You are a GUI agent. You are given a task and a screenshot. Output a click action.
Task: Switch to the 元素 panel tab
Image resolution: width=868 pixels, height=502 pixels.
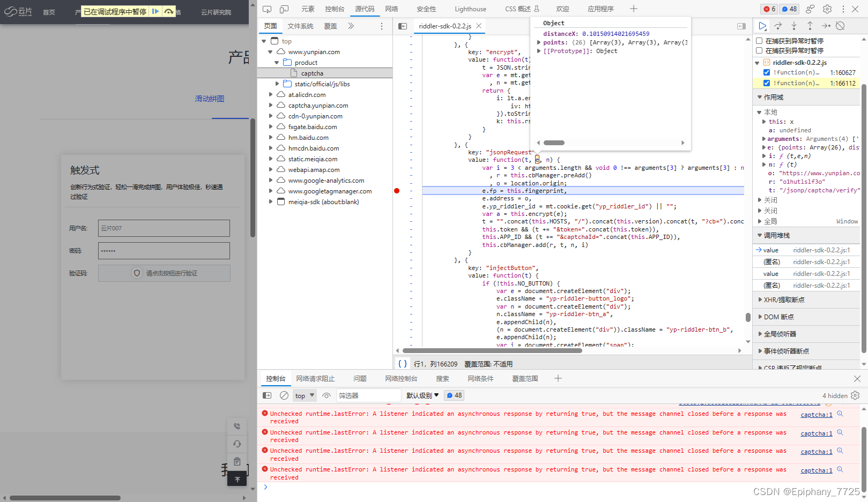point(308,9)
